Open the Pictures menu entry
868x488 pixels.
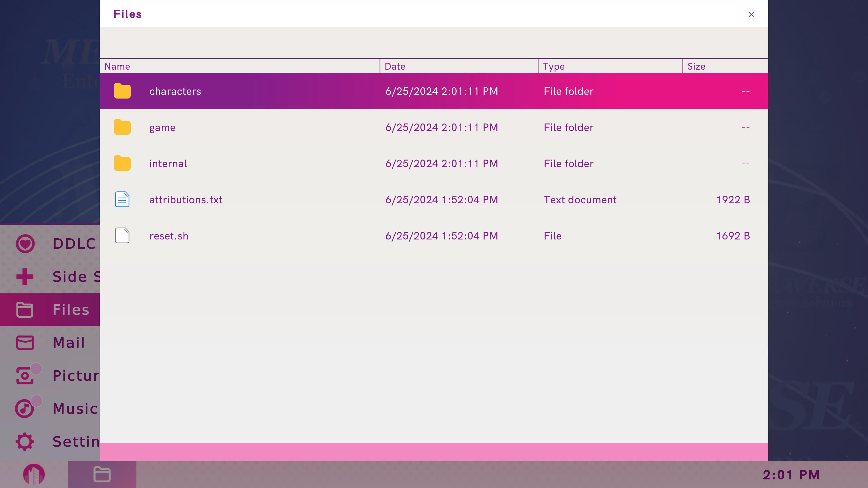tap(50, 375)
